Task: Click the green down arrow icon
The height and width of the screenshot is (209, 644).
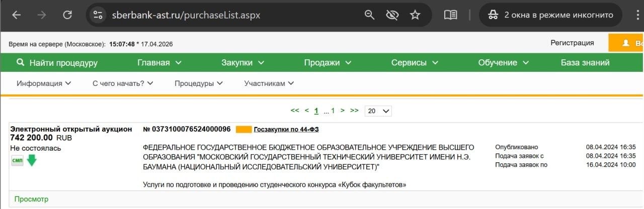Action: point(32,160)
